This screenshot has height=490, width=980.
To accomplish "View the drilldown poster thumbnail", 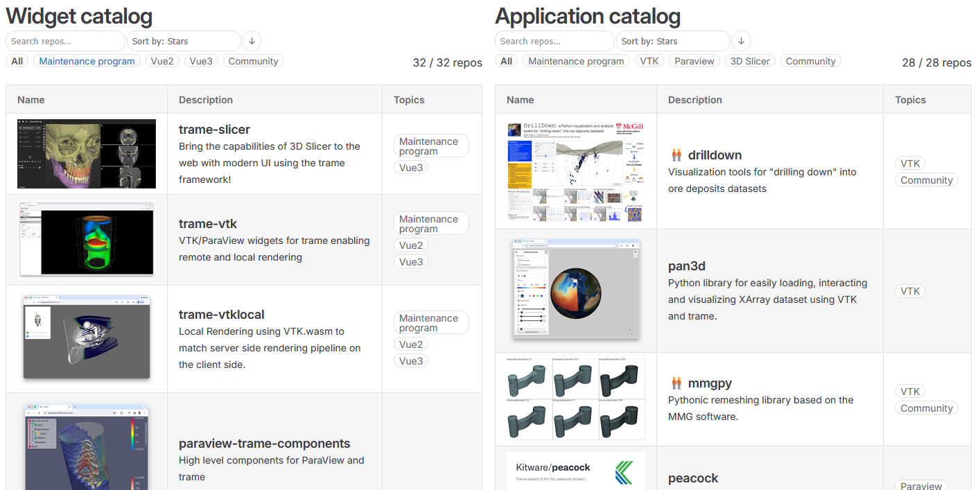I will pos(576,171).
